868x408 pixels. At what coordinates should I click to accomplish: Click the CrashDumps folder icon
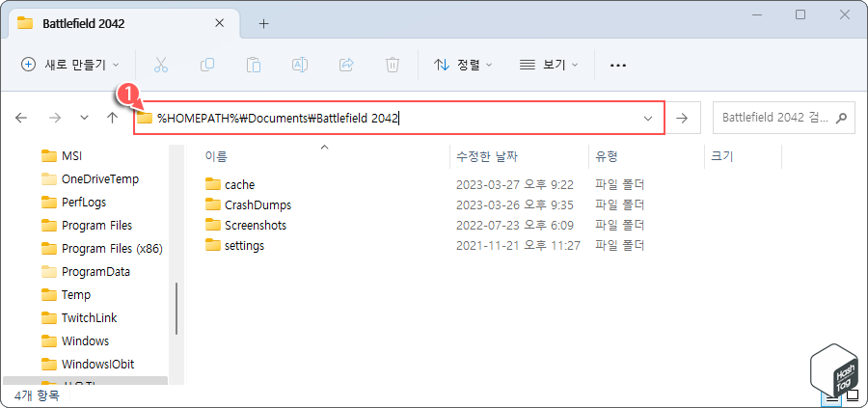tap(213, 204)
